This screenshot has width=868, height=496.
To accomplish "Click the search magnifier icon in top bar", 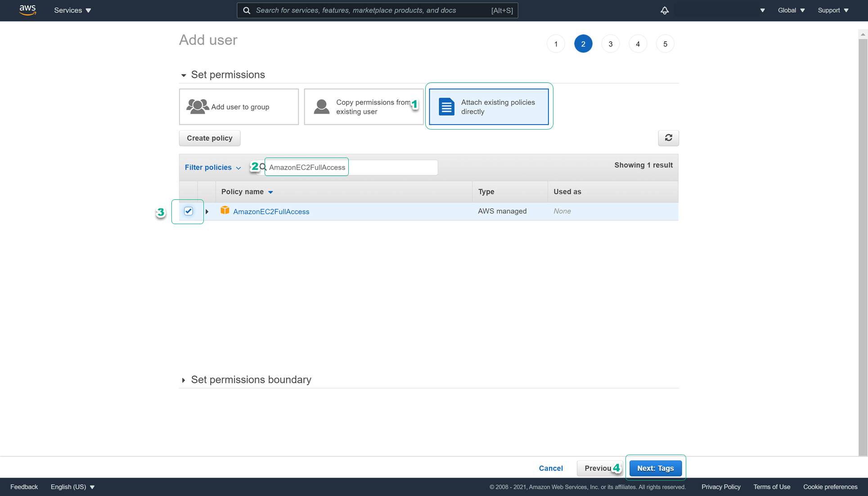I will coord(247,10).
